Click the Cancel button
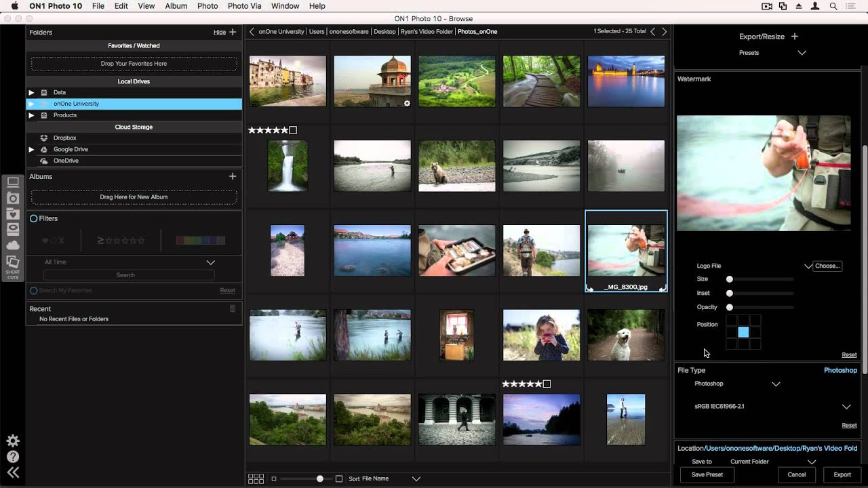 797,474
